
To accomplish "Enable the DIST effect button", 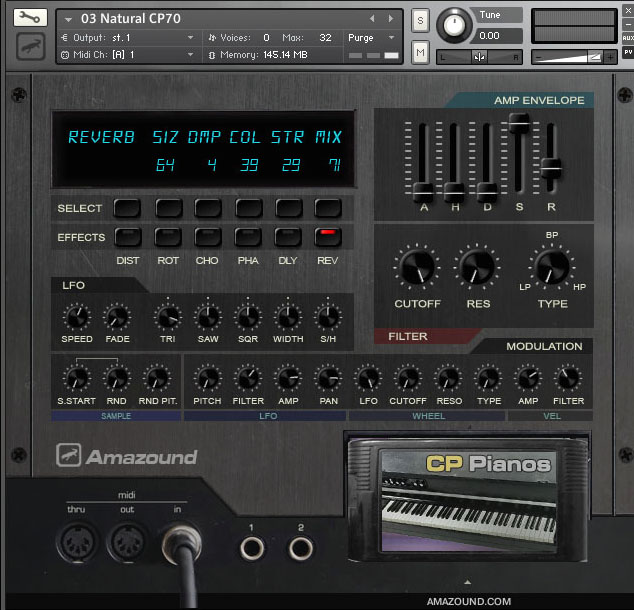I will pyautogui.click(x=128, y=237).
